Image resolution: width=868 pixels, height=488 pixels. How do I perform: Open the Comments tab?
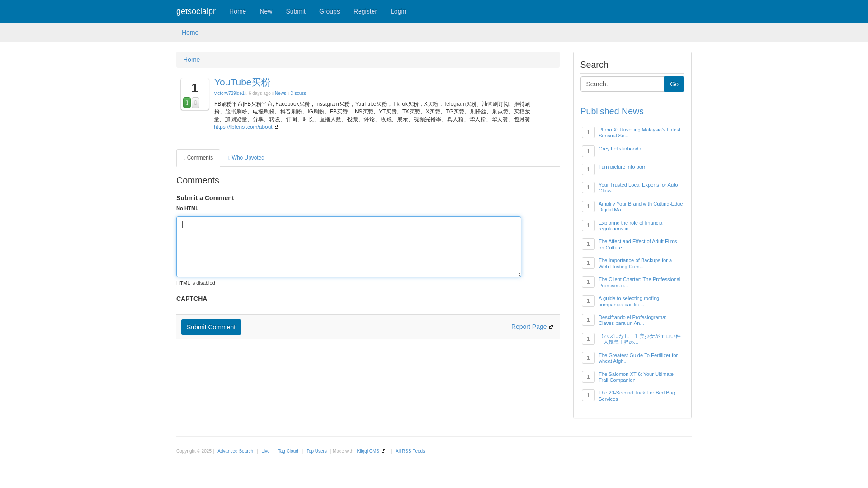[x=198, y=158]
